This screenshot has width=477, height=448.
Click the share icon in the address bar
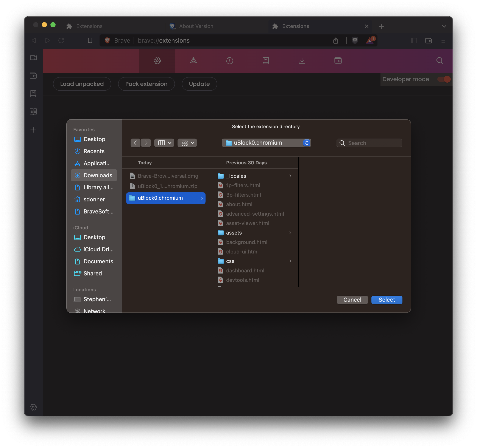click(x=336, y=40)
